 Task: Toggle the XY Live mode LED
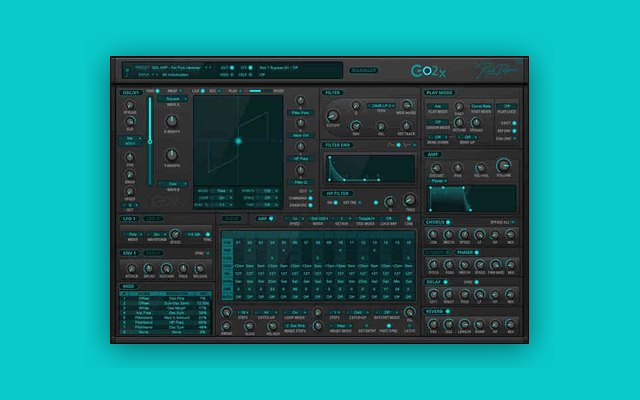pyautogui.click(x=202, y=91)
